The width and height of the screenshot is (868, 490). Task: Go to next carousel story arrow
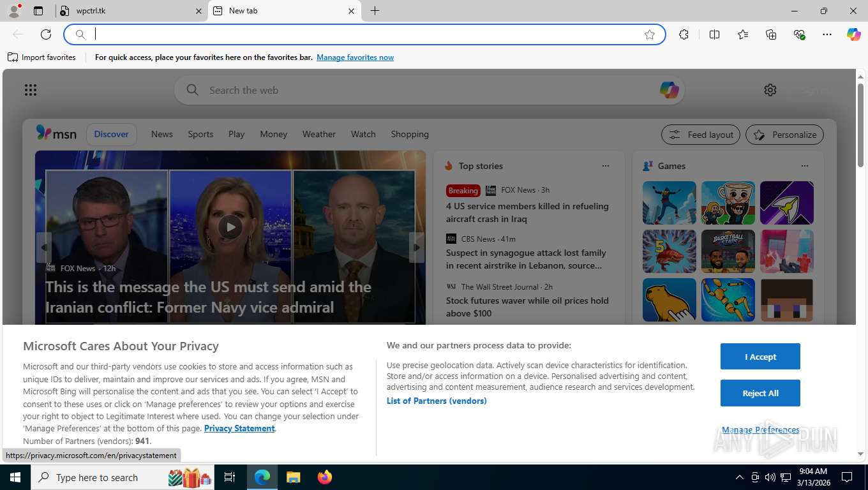[417, 247]
